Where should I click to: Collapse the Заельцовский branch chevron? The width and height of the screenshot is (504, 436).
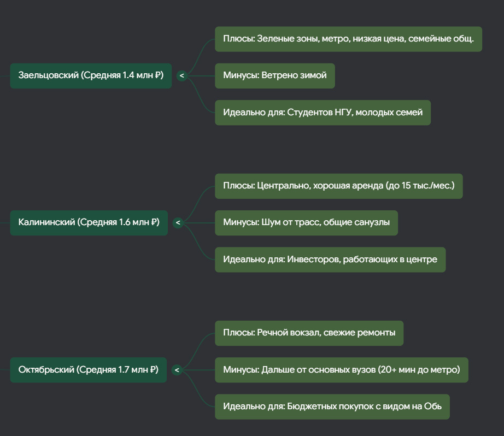182,76
